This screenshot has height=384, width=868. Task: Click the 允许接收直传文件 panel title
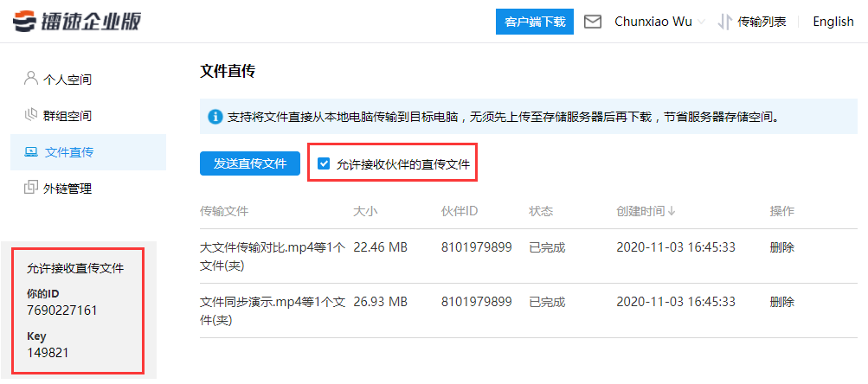[x=75, y=269]
